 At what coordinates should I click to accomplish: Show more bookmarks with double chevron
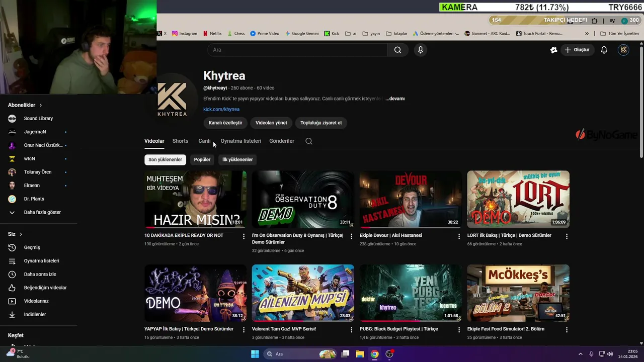point(587,34)
